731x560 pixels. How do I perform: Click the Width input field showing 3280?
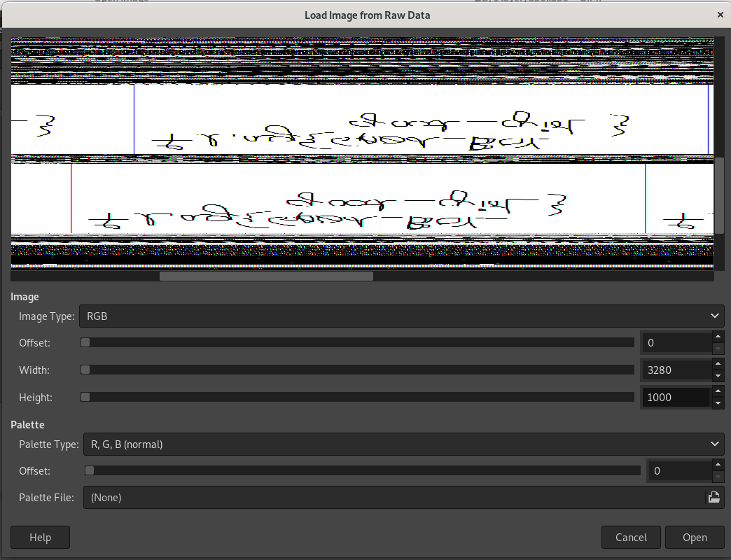(x=676, y=370)
